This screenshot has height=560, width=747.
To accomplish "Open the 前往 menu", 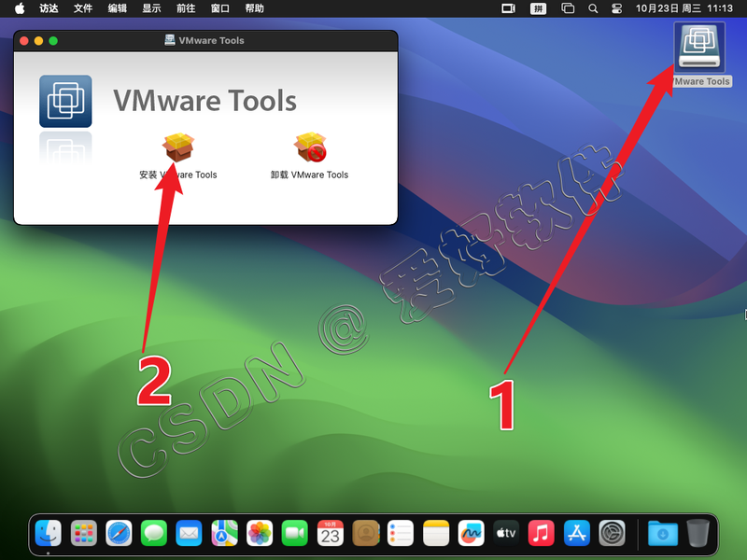I will pyautogui.click(x=186, y=8).
